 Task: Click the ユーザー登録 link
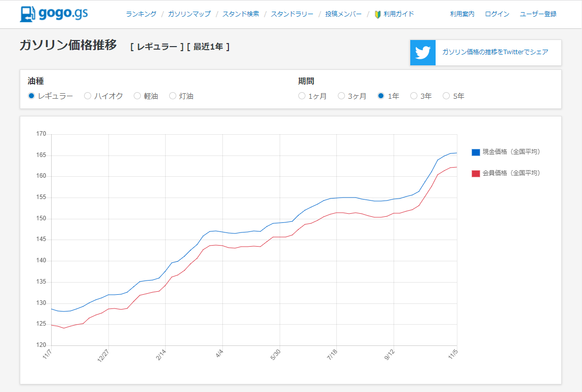click(x=538, y=14)
